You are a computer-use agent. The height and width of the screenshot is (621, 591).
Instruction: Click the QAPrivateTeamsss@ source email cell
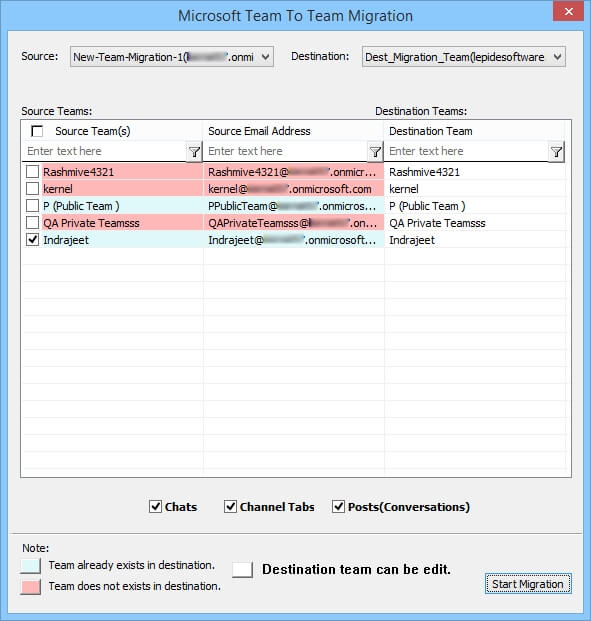coord(294,223)
